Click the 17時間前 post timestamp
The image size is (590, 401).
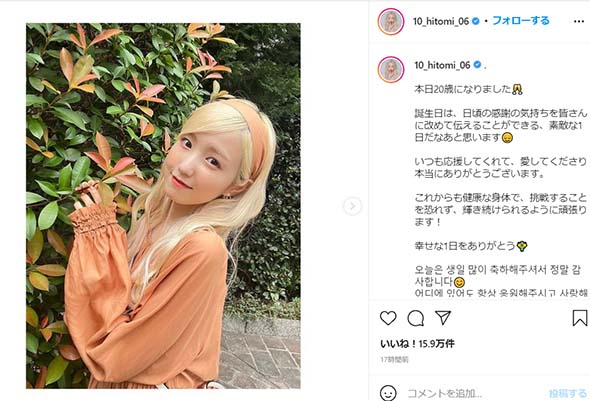click(x=394, y=360)
